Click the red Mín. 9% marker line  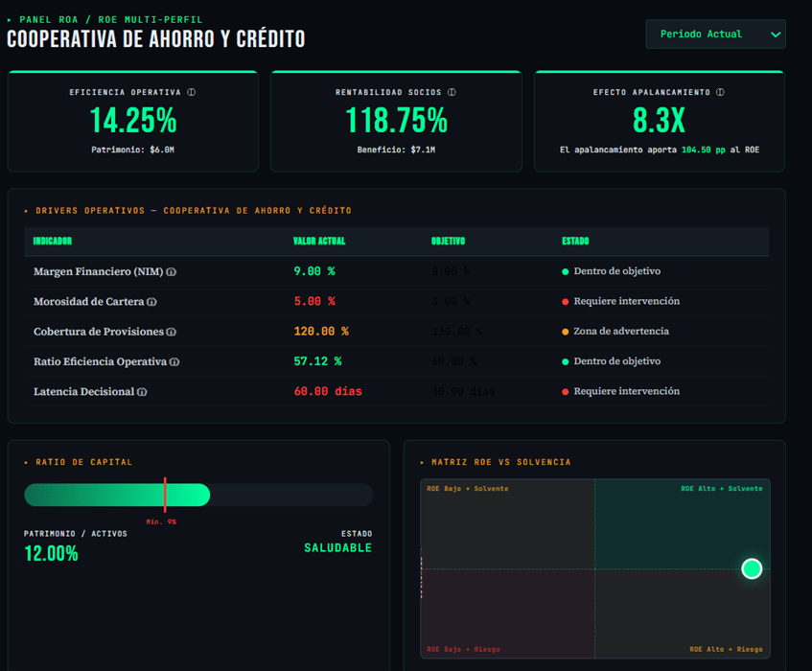coord(165,495)
